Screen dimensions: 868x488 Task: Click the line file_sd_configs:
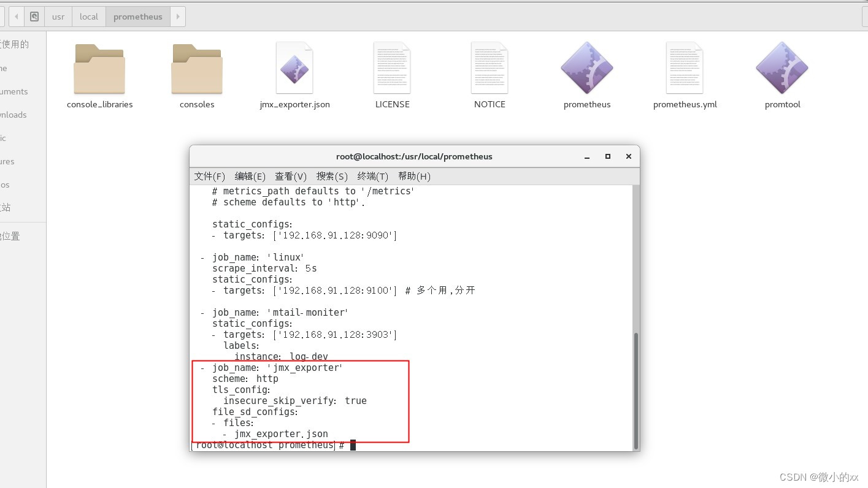tap(255, 412)
